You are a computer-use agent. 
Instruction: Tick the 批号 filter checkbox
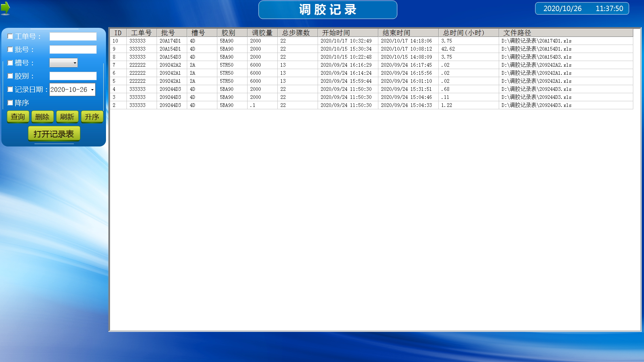coord(10,50)
